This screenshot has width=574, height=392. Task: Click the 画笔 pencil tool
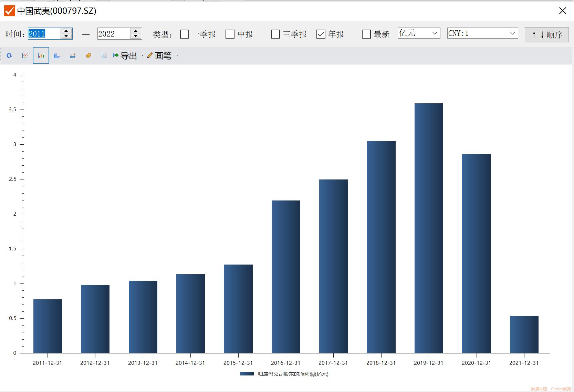[159, 55]
